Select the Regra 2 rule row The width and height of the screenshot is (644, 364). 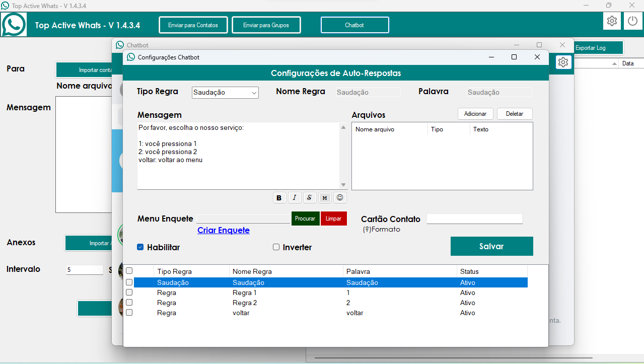[x=330, y=303]
